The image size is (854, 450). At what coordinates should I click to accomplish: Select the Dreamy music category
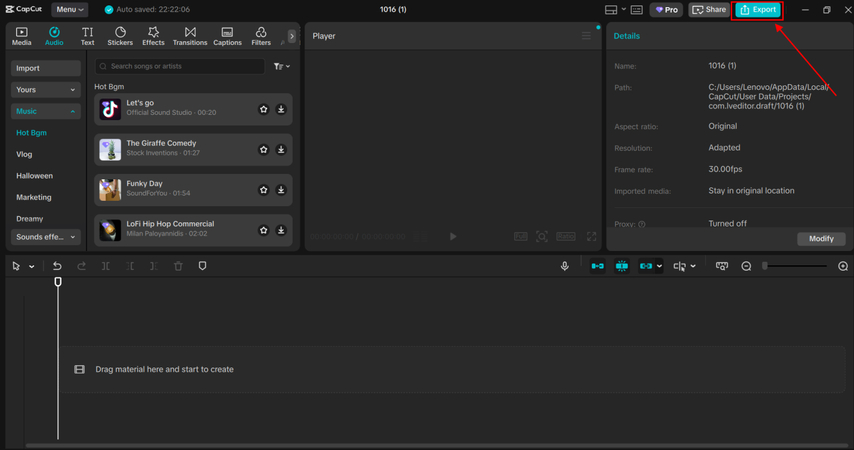(x=29, y=218)
